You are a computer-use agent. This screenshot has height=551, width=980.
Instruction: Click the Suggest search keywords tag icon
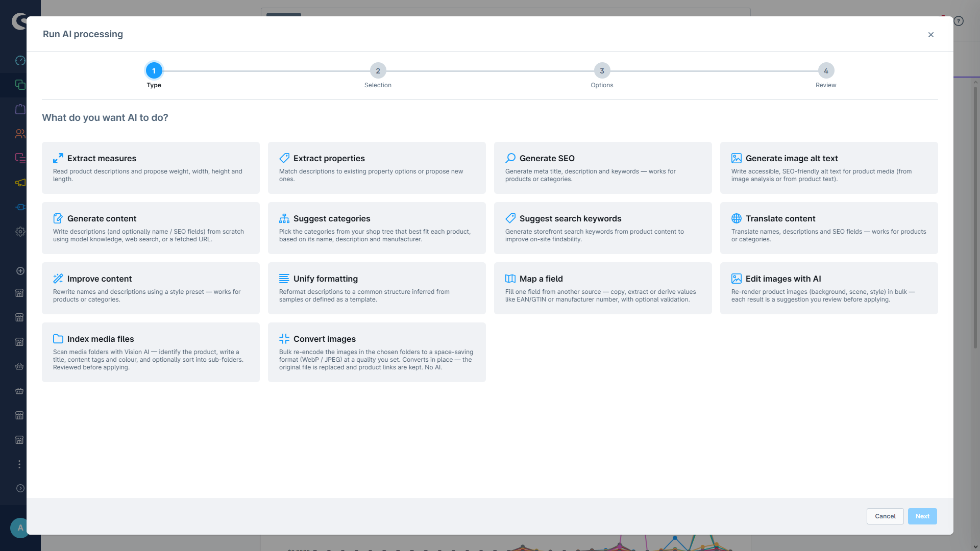(x=510, y=218)
